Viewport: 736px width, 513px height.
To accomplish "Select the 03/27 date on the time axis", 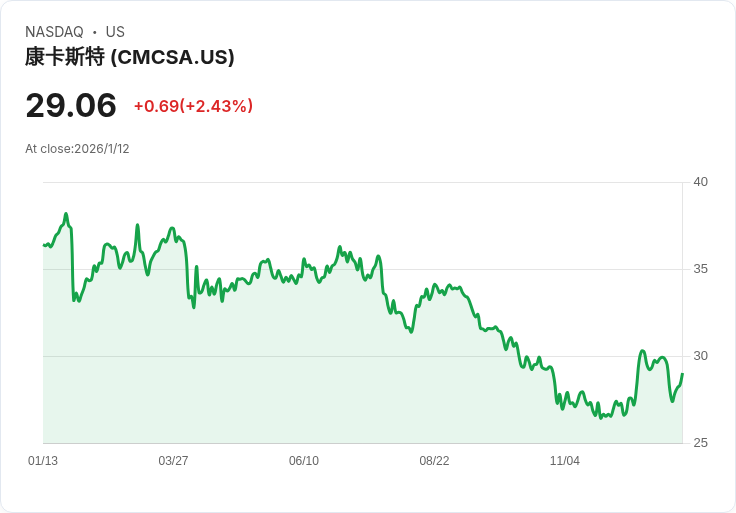I will coord(173,461).
